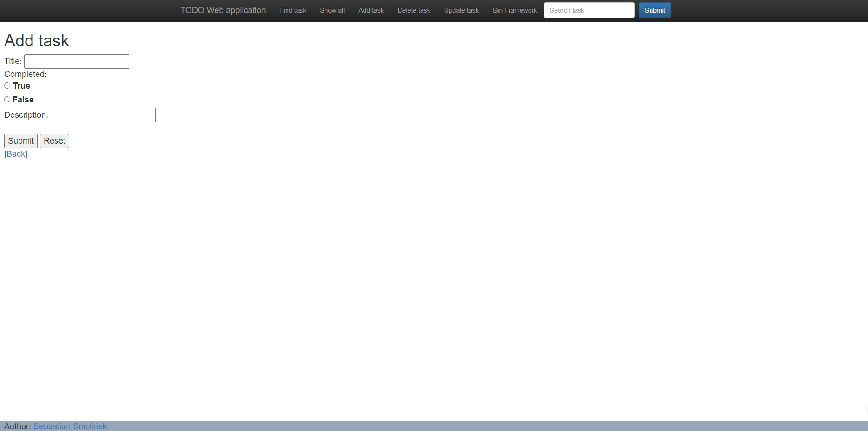Click the Completed: label
The image size is (868, 431).
pos(26,74)
